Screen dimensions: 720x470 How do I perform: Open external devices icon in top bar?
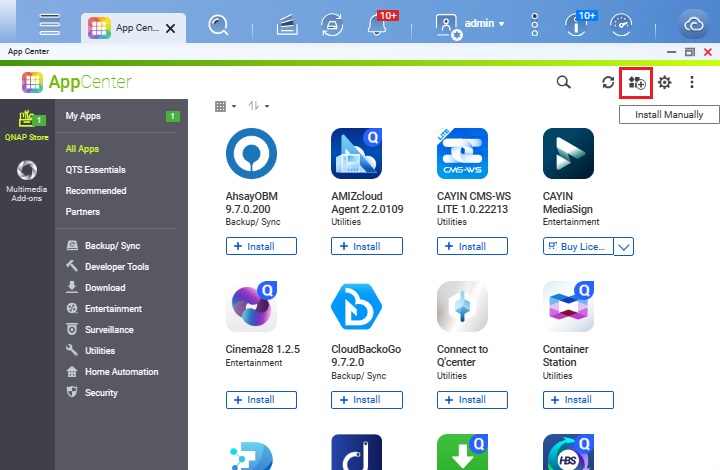[332, 25]
